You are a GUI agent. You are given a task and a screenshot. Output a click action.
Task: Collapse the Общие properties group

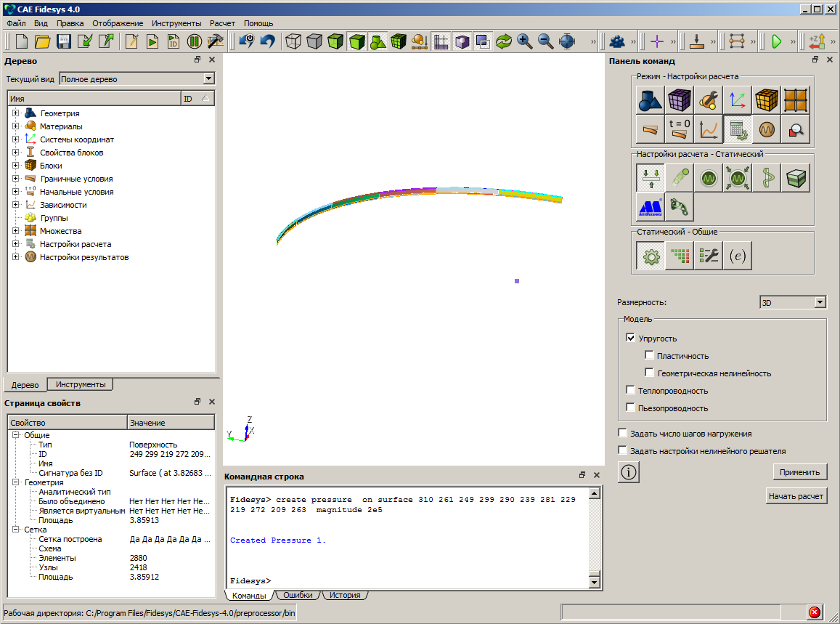[15, 435]
